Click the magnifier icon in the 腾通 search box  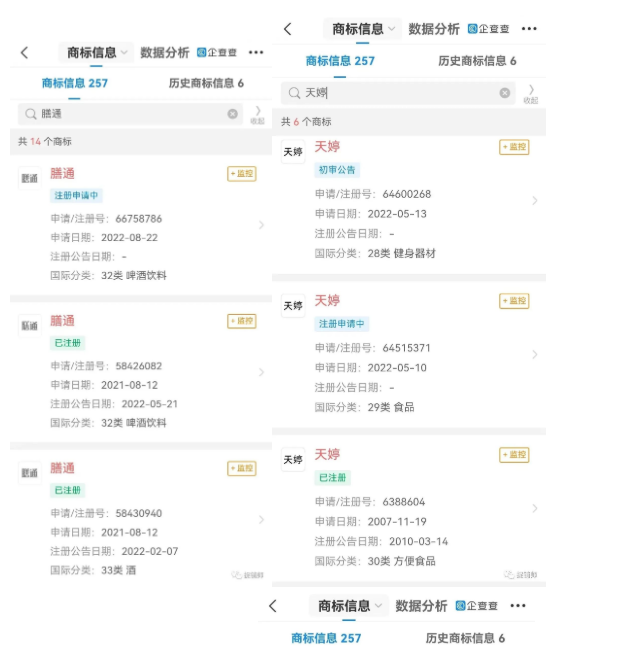(x=31, y=114)
